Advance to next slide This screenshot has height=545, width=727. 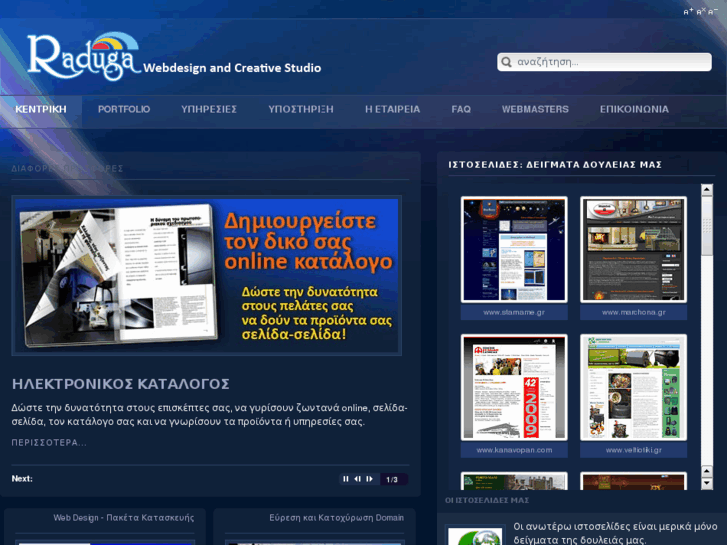370,479
